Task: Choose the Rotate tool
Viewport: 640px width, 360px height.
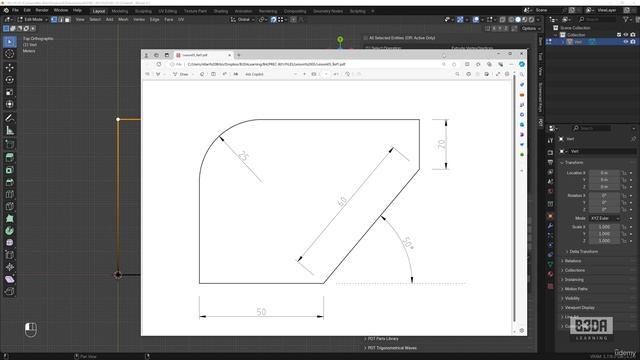Action: [x=9, y=80]
